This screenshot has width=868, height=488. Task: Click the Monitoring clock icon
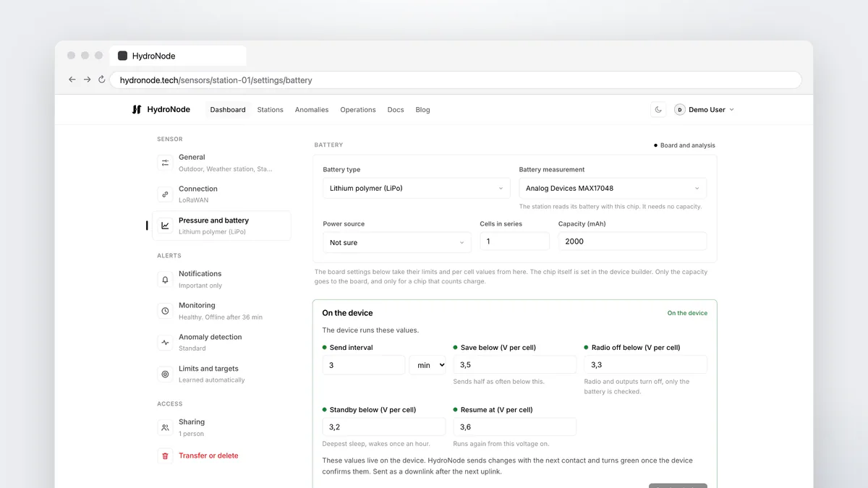(x=165, y=311)
